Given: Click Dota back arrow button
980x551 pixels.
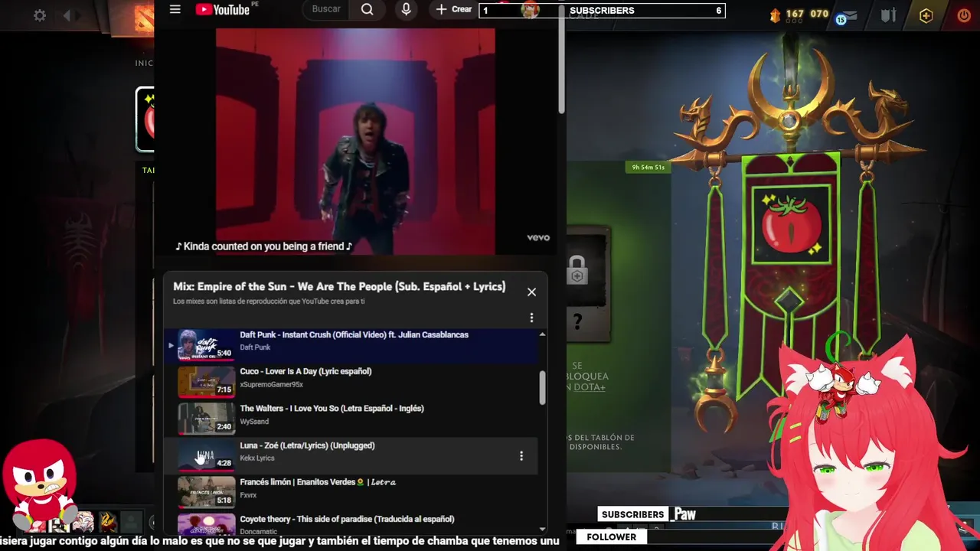Looking at the screenshot, I should [x=67, y=15].
